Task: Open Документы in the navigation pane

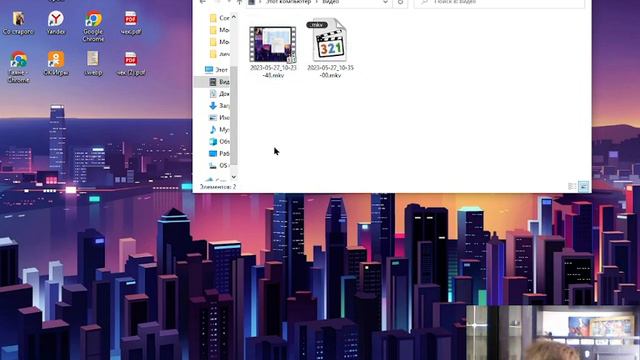Action: pos(219,94)
